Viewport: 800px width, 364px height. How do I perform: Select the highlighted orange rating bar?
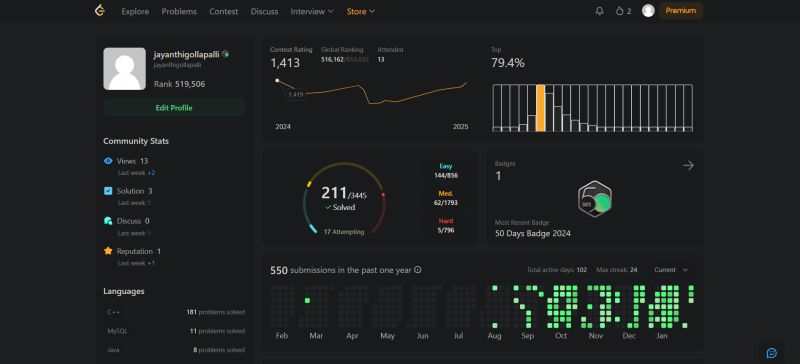(540, 108)
